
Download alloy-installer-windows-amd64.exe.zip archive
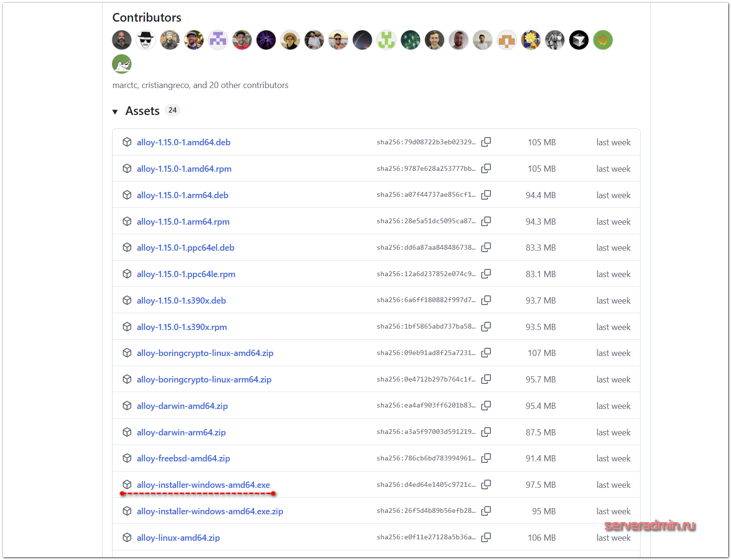point(210,511)
